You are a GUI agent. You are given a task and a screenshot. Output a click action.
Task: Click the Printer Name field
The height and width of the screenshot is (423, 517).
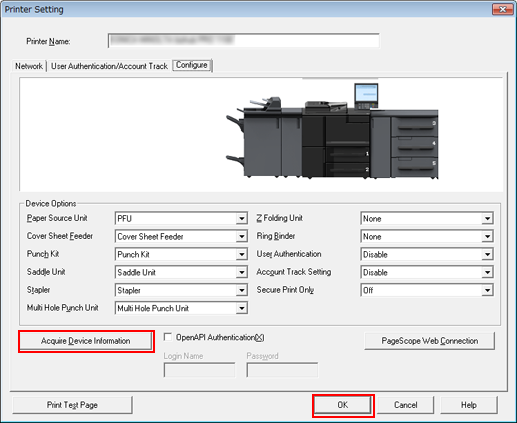(x=244, y=41)
